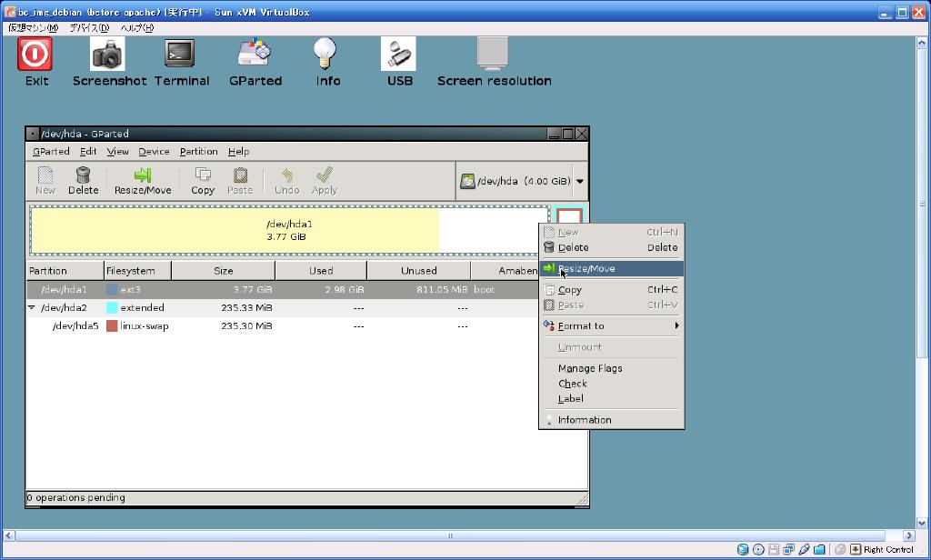Click the Size column header
This screenshot has width=931, height=560.
[x=224, y=271]
